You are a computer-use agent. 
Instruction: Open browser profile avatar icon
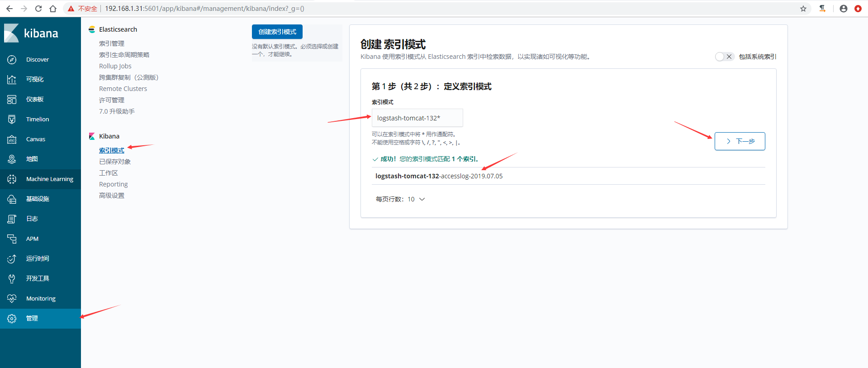coord(844,9)
